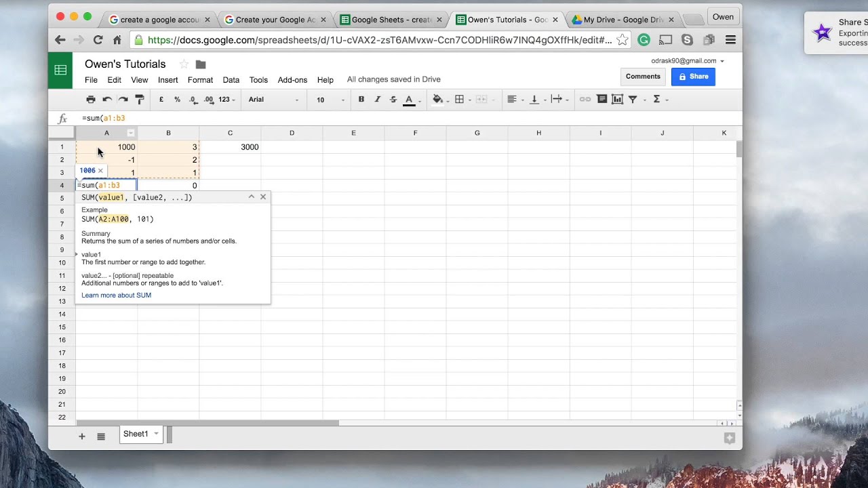Collapse the SUM help with chevron
Viewport: 868px width, 488px height.
[x=251, y=197]
